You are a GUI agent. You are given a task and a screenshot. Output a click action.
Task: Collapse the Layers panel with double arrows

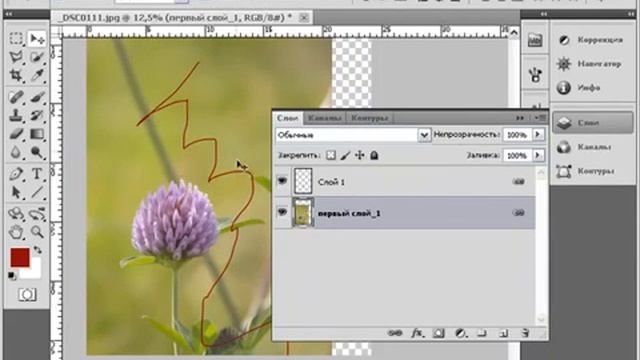pyautogui.click(x=520, y=118)
